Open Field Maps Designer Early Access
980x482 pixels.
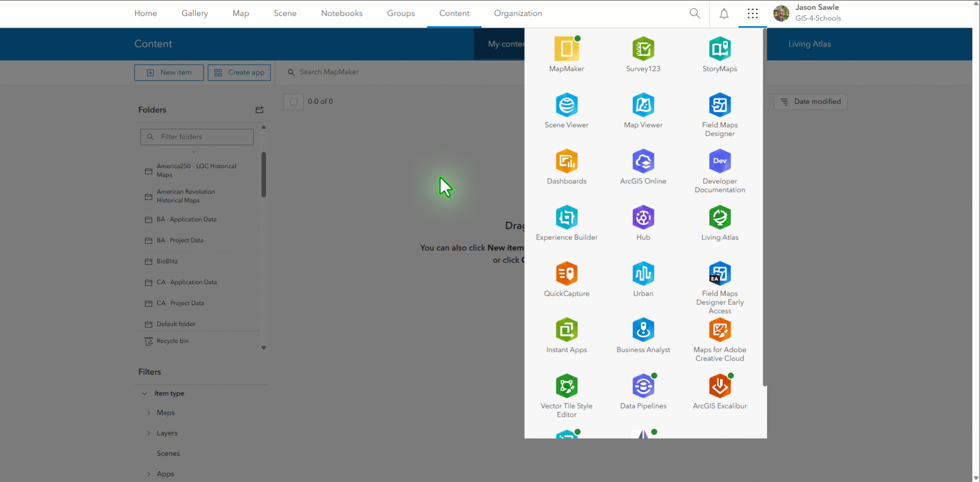720,287
